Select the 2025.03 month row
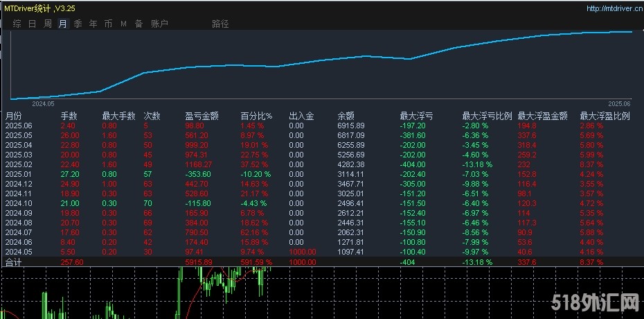 [322, 155]
